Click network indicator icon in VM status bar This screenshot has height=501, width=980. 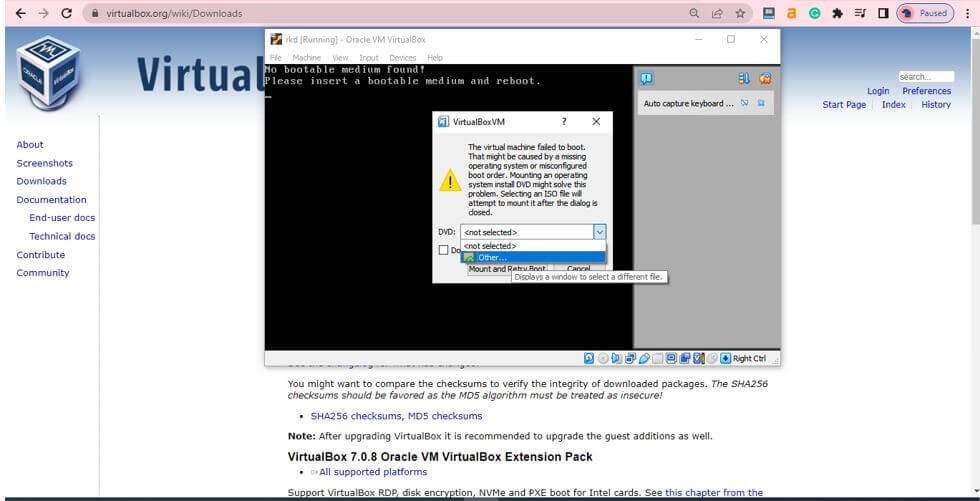[631, 359]
